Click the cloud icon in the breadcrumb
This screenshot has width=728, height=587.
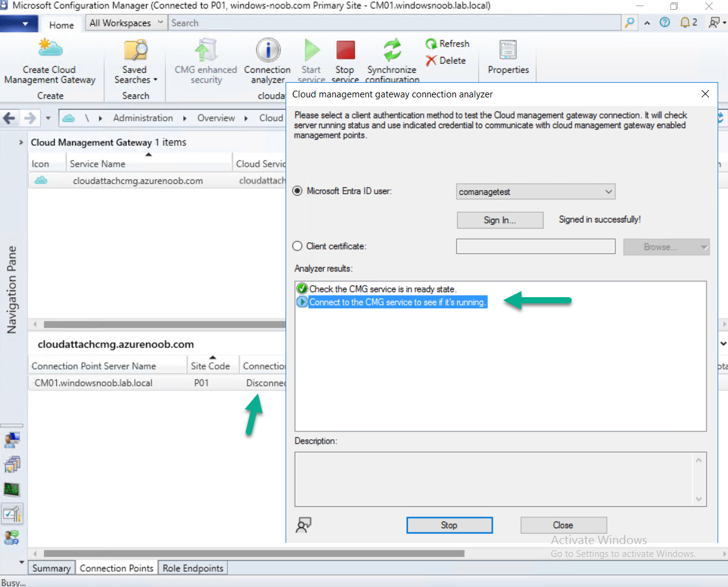[x=69, y=118]
